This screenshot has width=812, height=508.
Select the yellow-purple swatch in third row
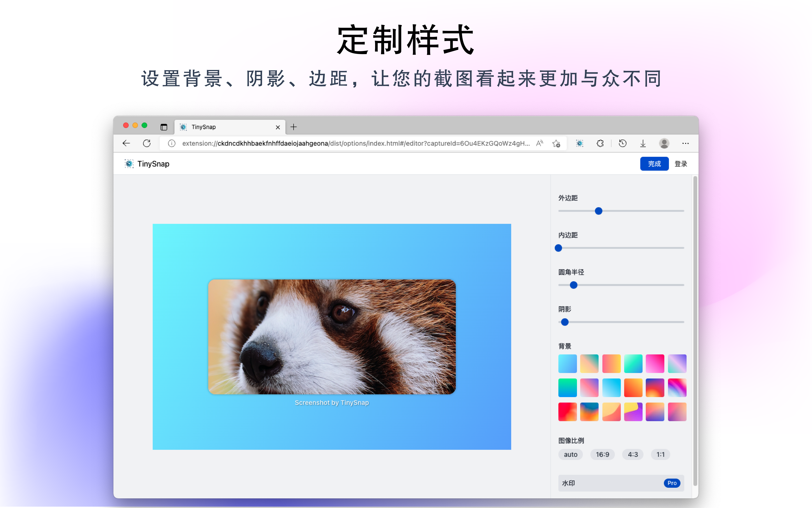(633, 412)
